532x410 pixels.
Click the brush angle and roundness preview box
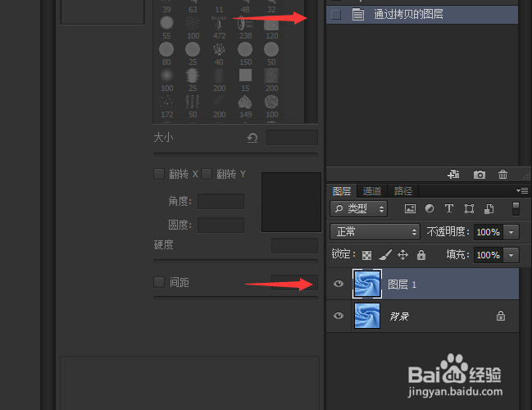pyautogui.click(x=291, y=203)
